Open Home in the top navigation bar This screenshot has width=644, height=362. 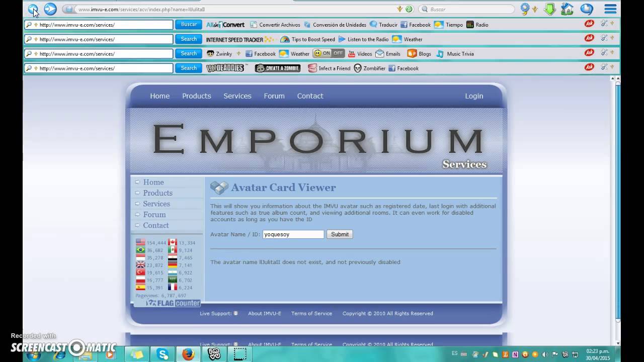coord(159,96)
